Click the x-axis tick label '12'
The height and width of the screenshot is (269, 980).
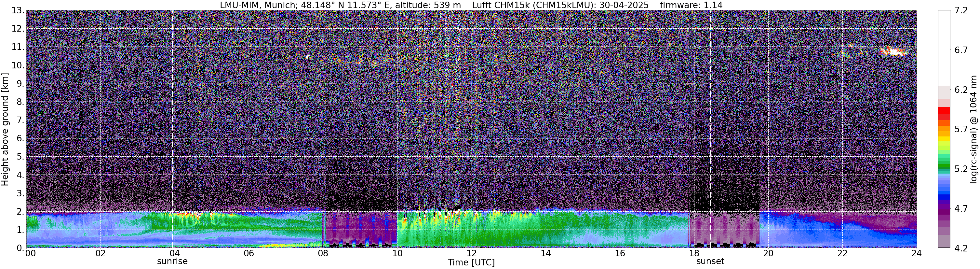(471, 253)
